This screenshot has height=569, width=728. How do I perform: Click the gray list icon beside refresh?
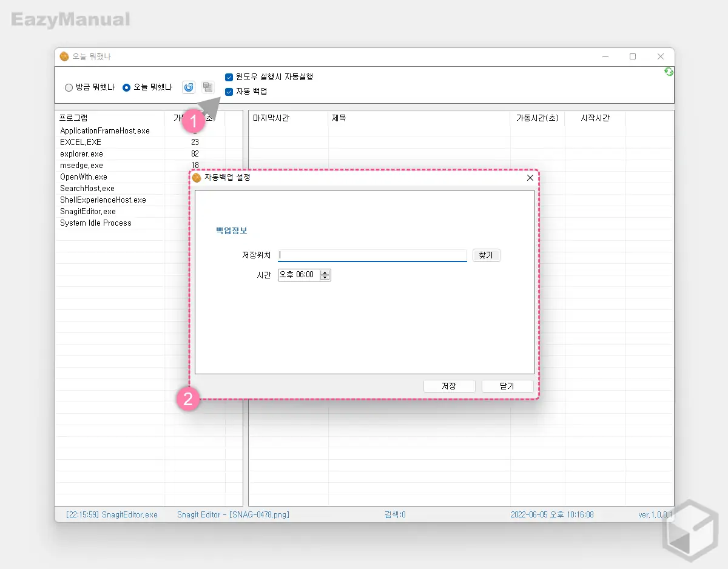pos(207,87)
